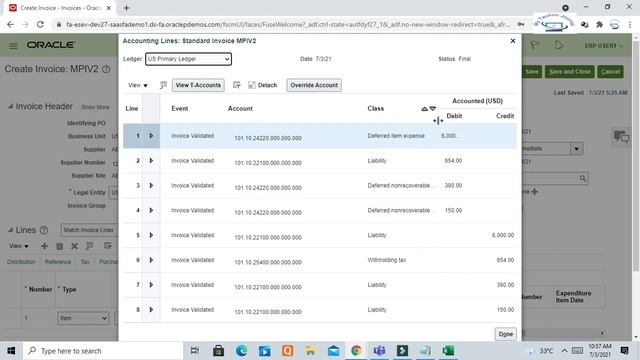The image size is (640, 360).
Task: Click Windows Start button
Action: (11, 351)
